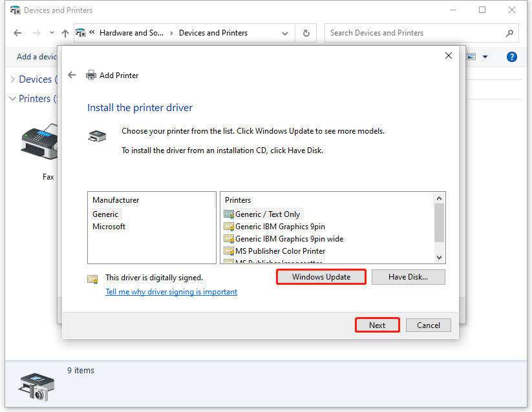
Task: Collapse the Printers section
Action: click(x=12, y=99)
